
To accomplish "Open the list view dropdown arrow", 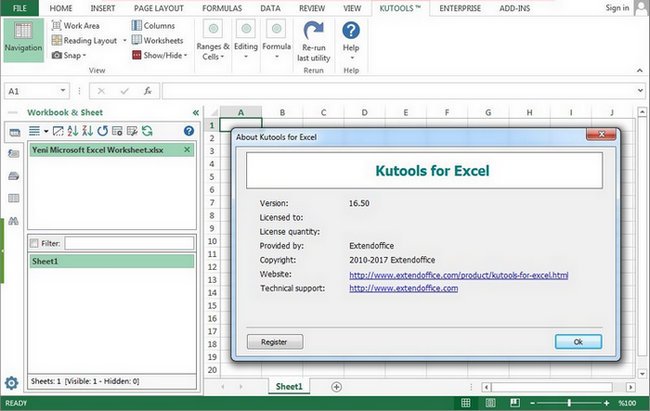I will point(46,131).
